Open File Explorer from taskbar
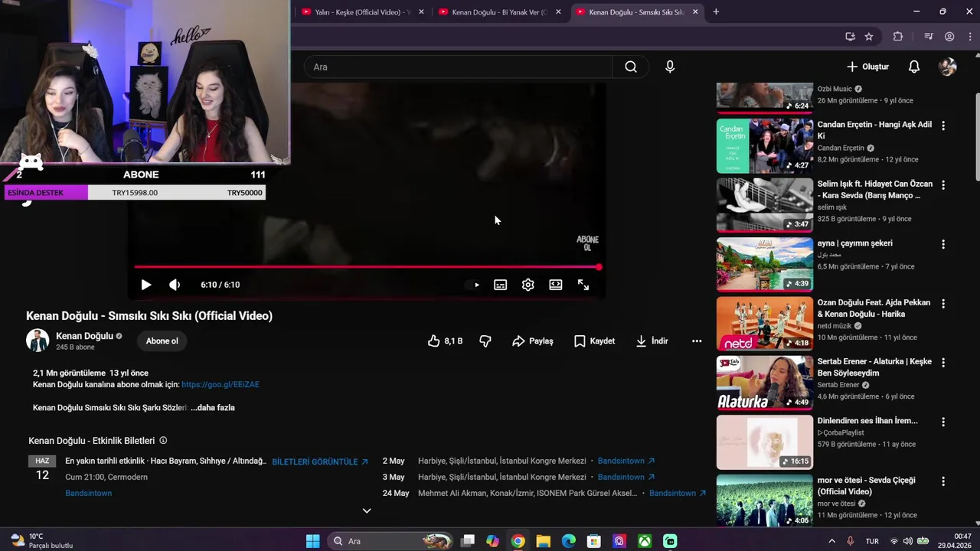This screenshot has height=551, width=980. tap(543, 541)
